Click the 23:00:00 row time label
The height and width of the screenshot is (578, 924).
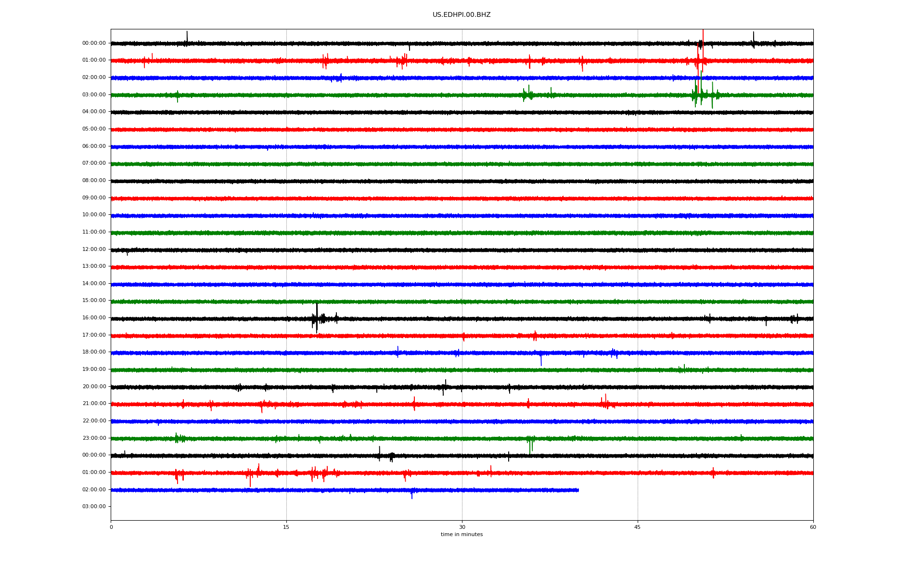(x=94, y=438)
